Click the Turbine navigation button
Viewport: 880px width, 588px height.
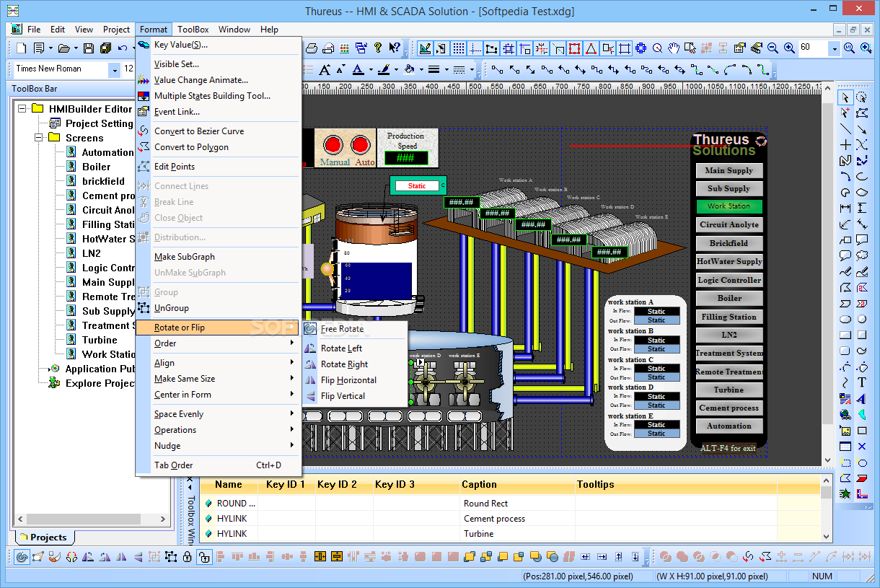click(729, 390)
